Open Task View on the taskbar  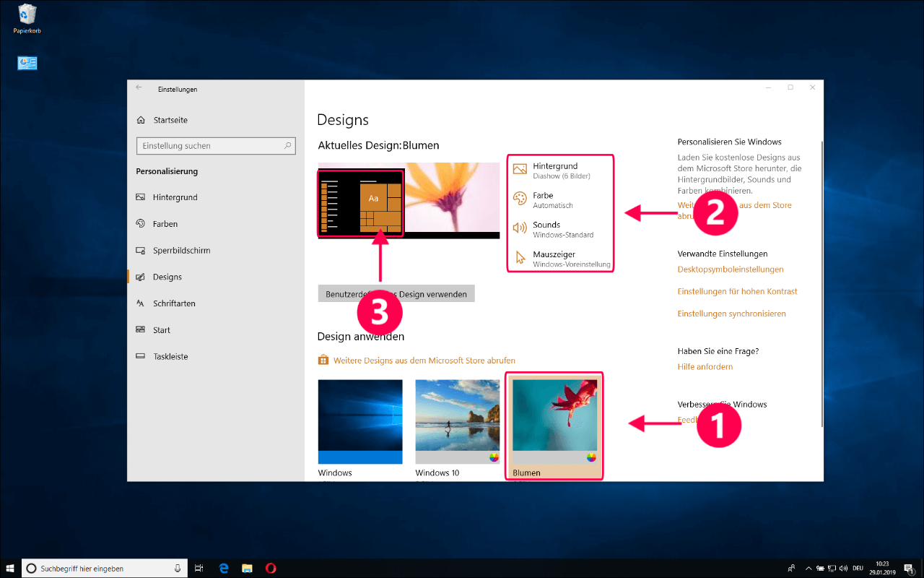click(x=199, y=569)
